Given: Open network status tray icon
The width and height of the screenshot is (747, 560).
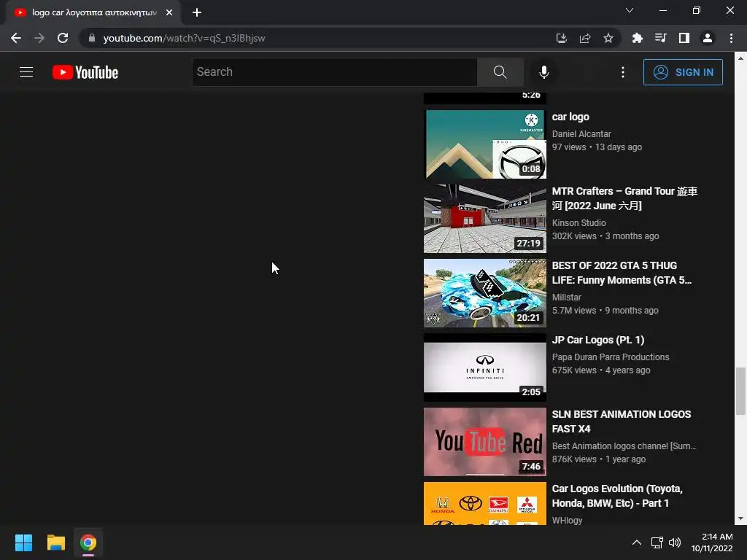Looking at the screenshot, I should [657, 542].
